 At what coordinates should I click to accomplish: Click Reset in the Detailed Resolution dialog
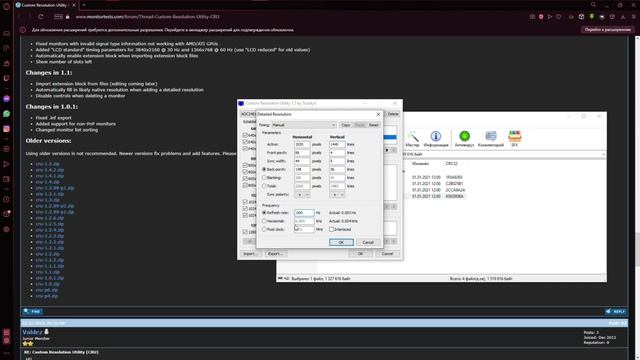[x=373, y=125]
